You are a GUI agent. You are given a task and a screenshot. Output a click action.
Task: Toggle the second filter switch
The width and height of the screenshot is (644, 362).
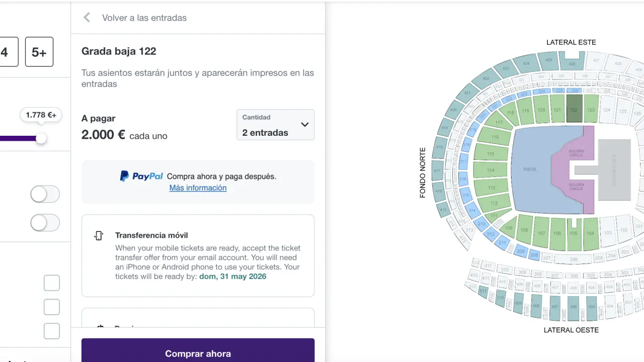tap(45, 223)
